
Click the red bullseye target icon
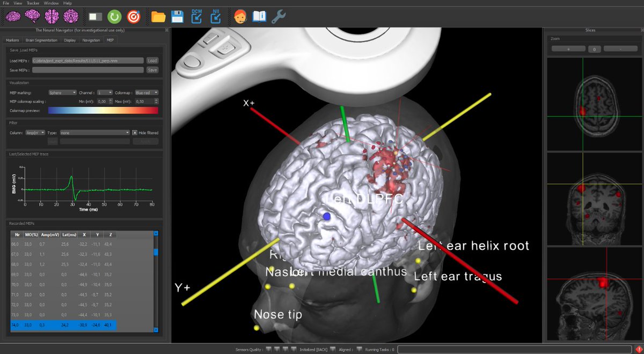(134, 17)
